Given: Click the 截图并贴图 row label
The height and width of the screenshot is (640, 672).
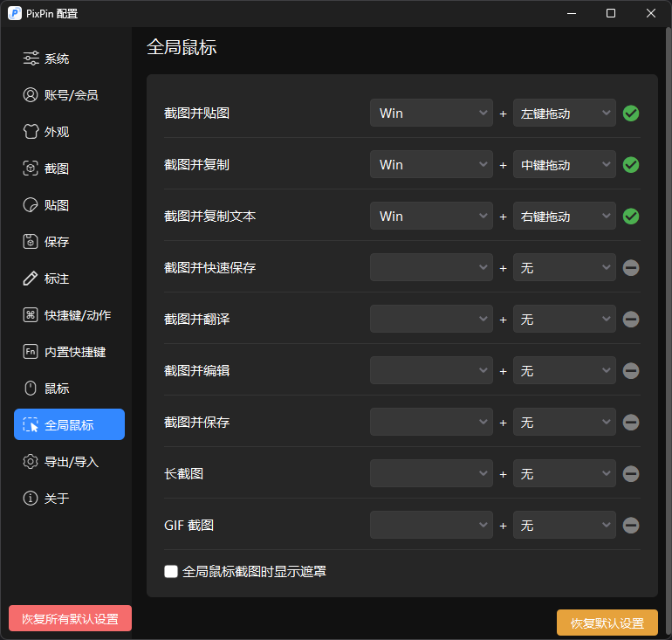Looking at the screenshot, I should pos(196,114).
